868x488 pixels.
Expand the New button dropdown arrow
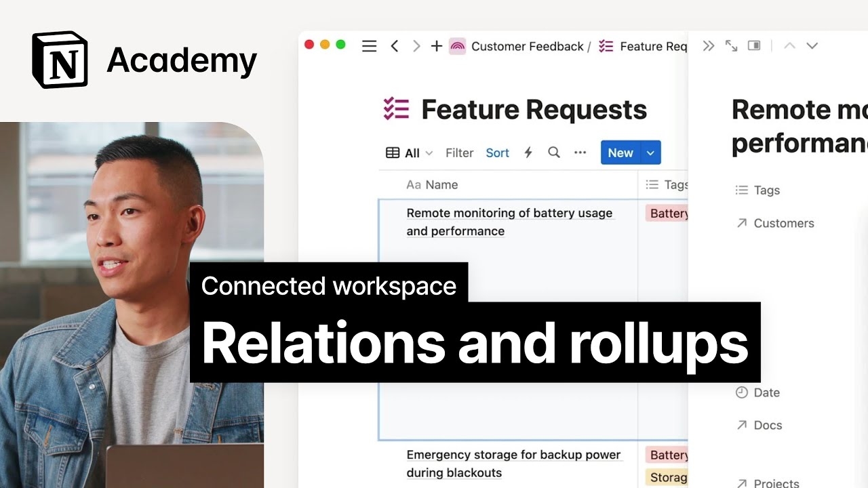point(650,153)
